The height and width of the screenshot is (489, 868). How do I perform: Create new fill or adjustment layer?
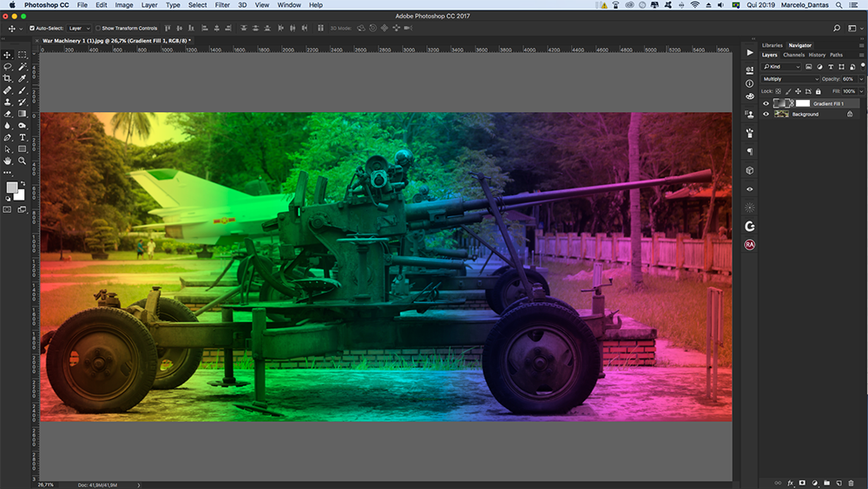[814, 483]
